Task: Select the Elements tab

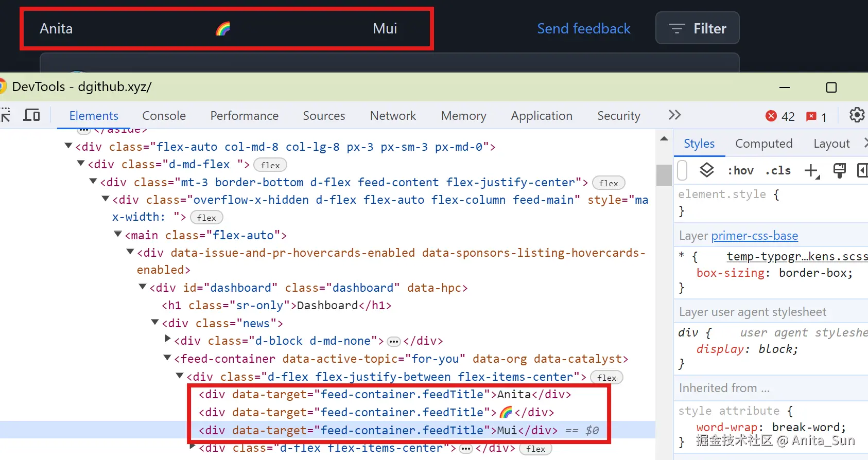Action: click(x=94, y=116)
